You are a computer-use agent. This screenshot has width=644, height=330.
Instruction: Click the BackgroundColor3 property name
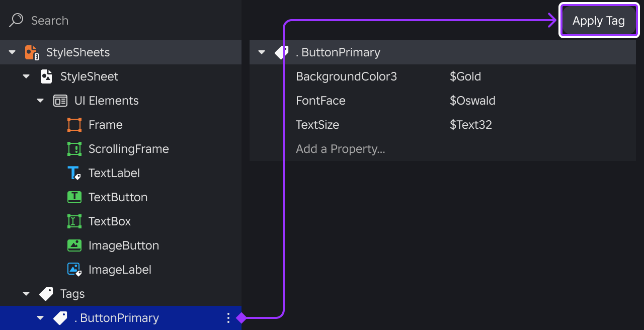click(347, 76)
